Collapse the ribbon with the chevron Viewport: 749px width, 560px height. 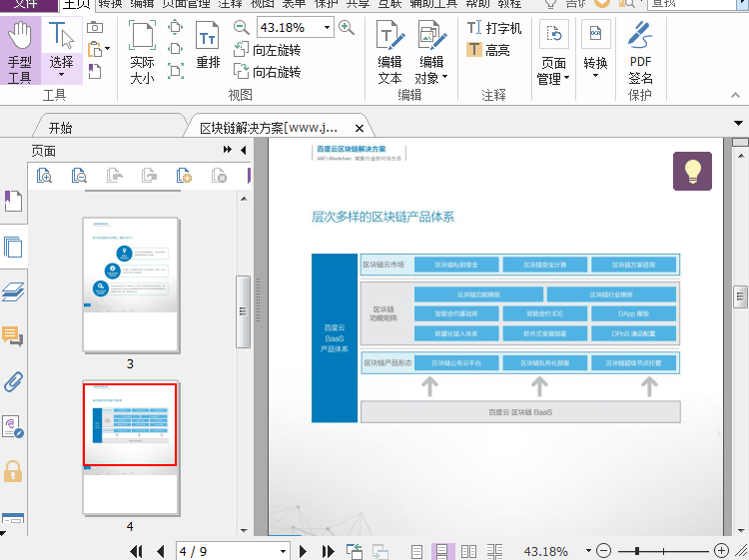tap(736, 96)
